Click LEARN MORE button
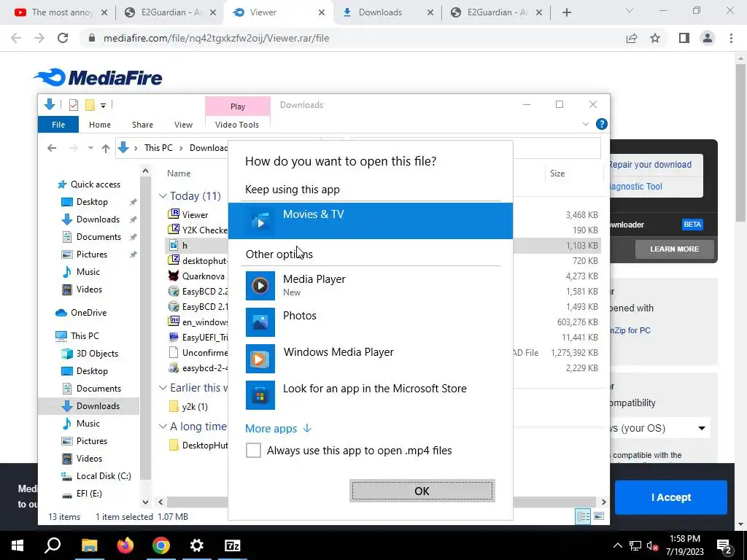The height and width of the screenshot is (560, 747). pos(675,249)
